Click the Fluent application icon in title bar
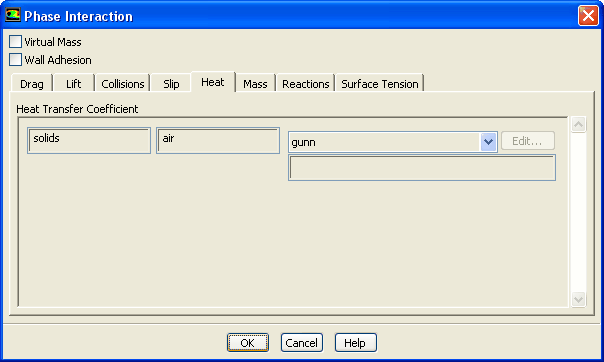 coord(13,15)
